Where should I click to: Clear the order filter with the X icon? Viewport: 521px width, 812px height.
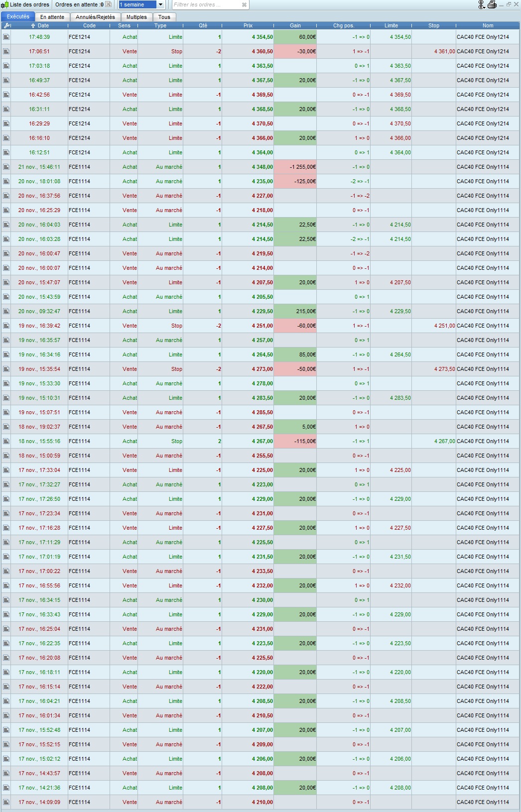click(x=244, y=4)
